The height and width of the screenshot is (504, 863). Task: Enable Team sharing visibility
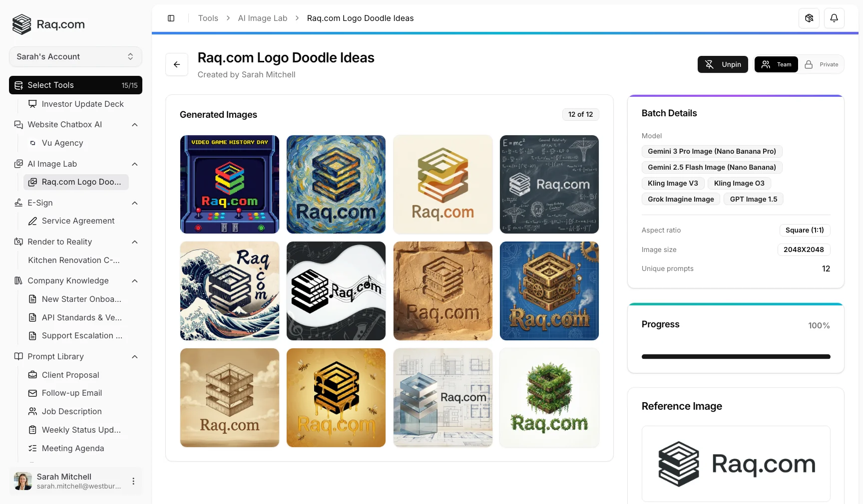776,64
